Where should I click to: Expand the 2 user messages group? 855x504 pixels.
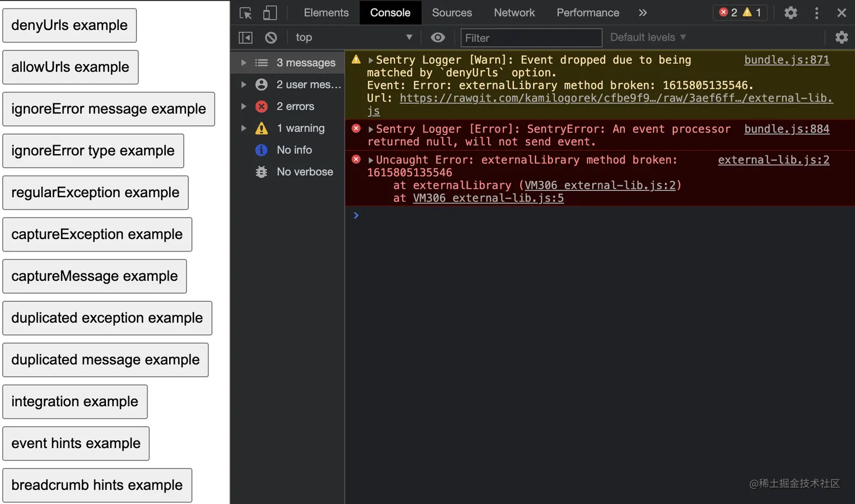[x=244, y=84]
